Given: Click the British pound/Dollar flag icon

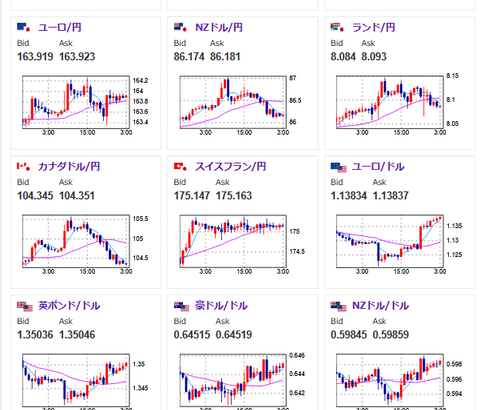Looking at the screenshot, I should [x=25, y=306].
